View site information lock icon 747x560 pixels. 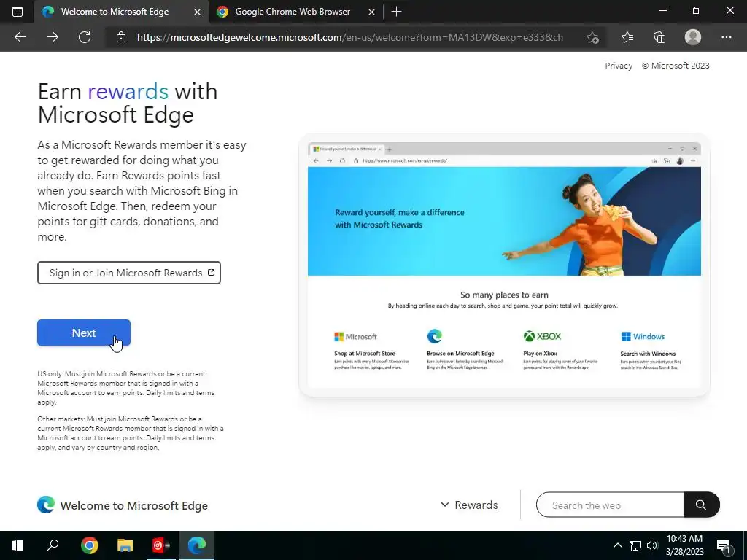click(x=121, y=37)
